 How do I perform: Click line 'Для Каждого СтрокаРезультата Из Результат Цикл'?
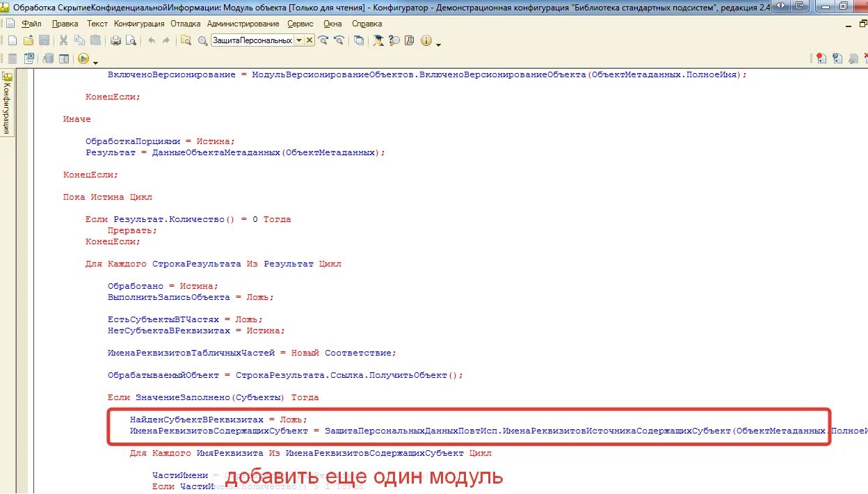click(213, 264)
